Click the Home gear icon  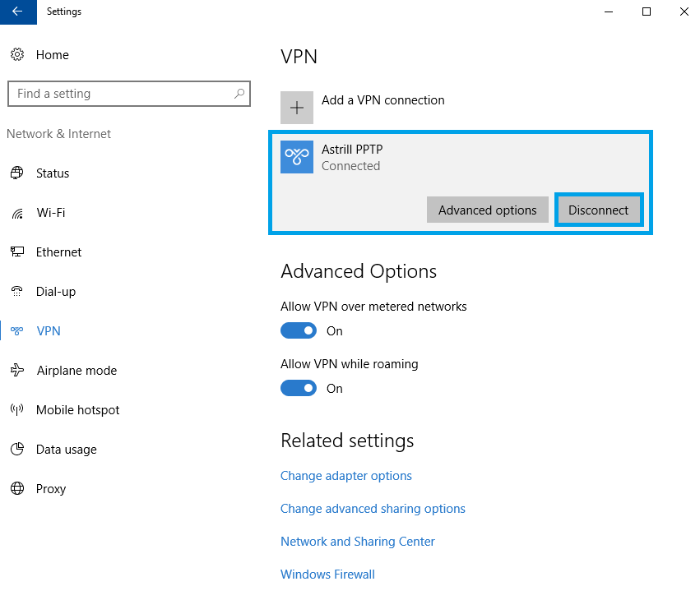point(16,55)
